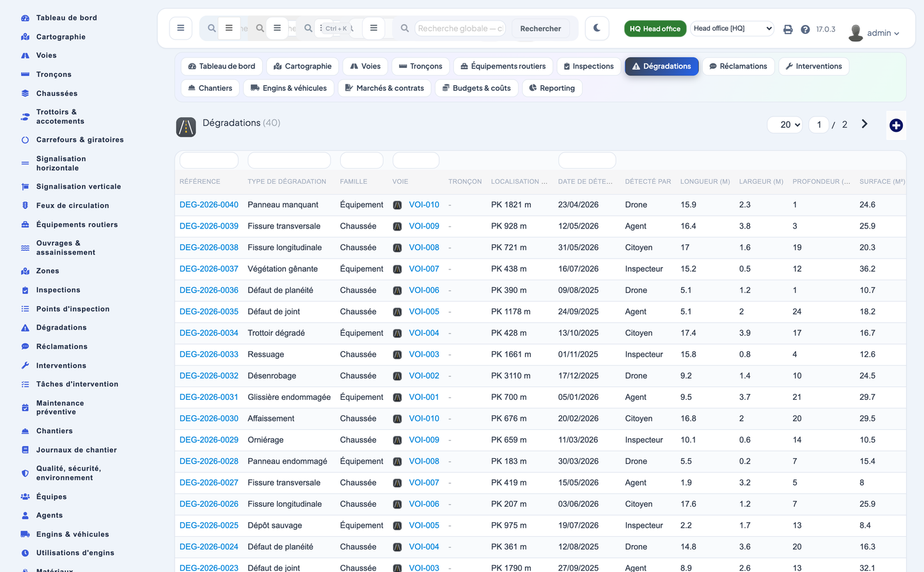Click the Recherche globale search field
Viewport: 924px width, 572px height.
(460, 28)
